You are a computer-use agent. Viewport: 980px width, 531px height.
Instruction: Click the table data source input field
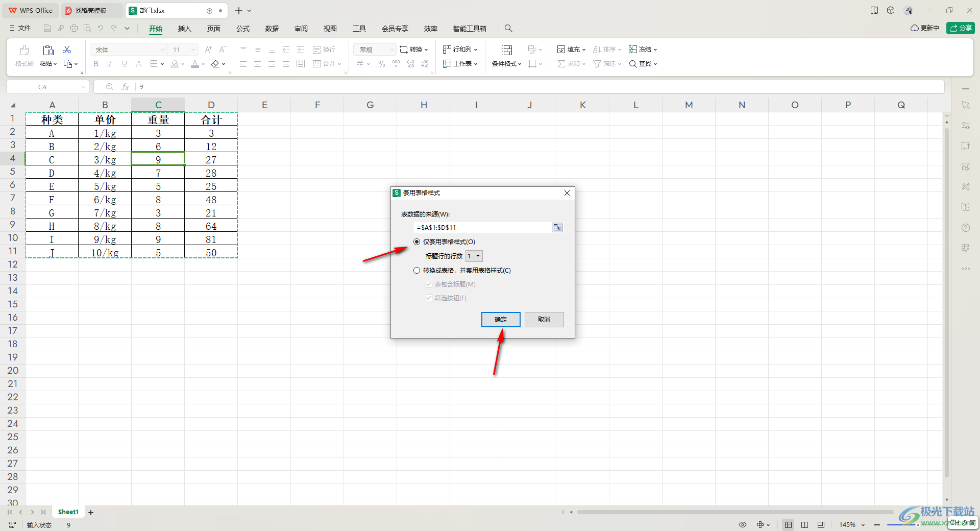coord(482,228)
